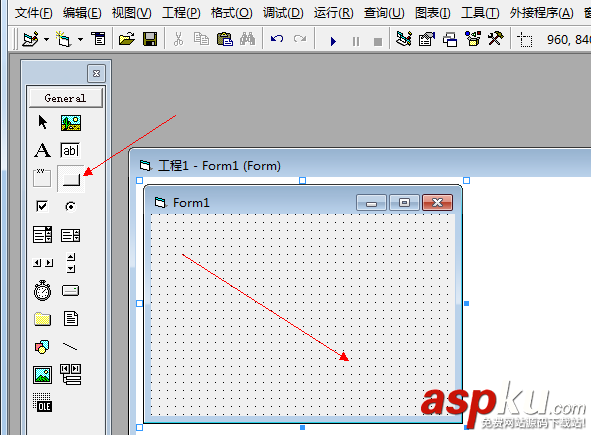The image size is (591, 435).
Task: Open the 运行(R) menu
Action: click(334, 13)
